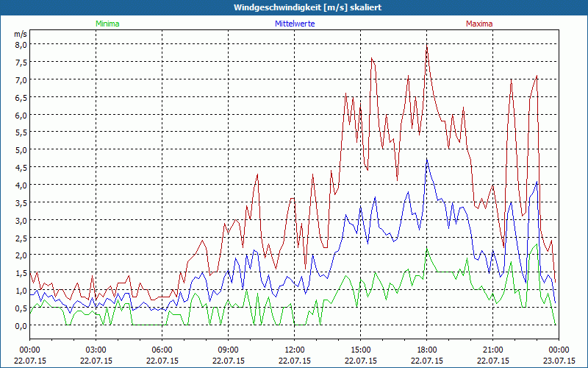Click the chart title Windgeschwindigkeit [m/s] skaliert

(307, 7)
